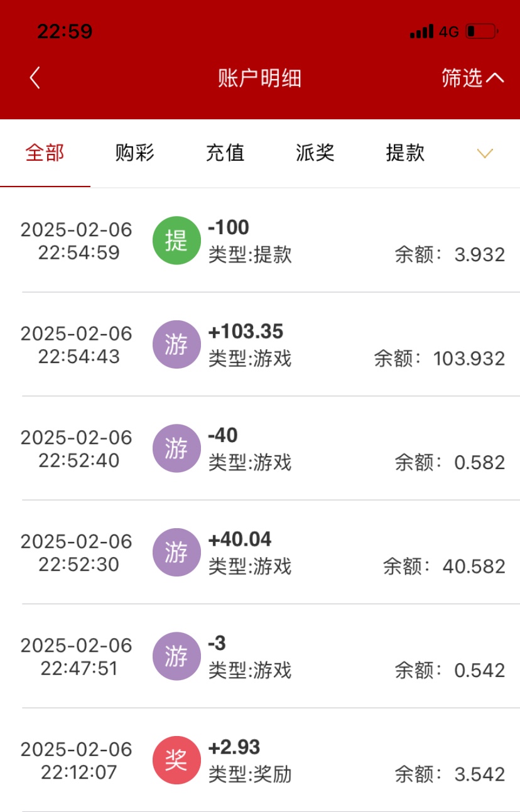This screenshot has height=812, width=520.
Task: Tap the back arrow icon
Action: tap(35, 78)
